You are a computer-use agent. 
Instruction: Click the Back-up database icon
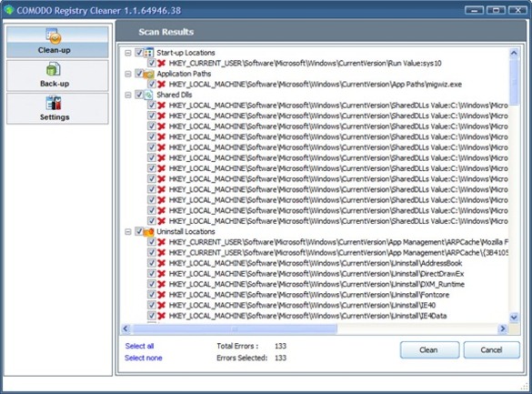[x=54, y=69]
